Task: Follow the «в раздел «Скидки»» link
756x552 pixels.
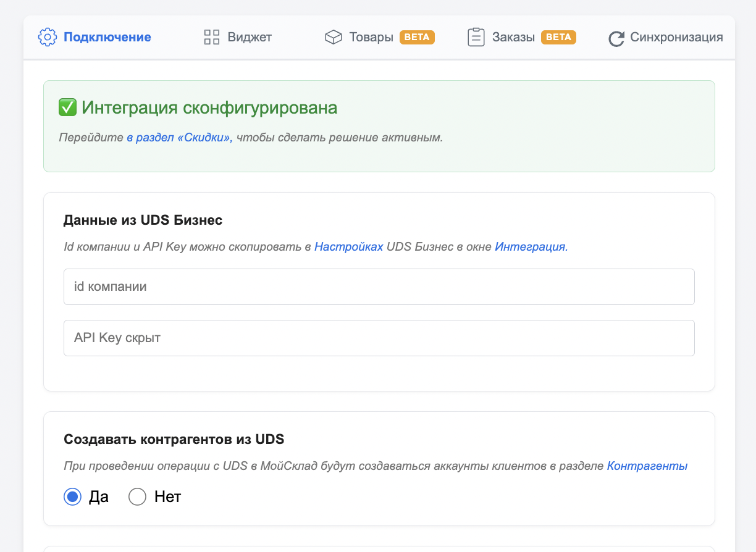Action: point(180,137)
